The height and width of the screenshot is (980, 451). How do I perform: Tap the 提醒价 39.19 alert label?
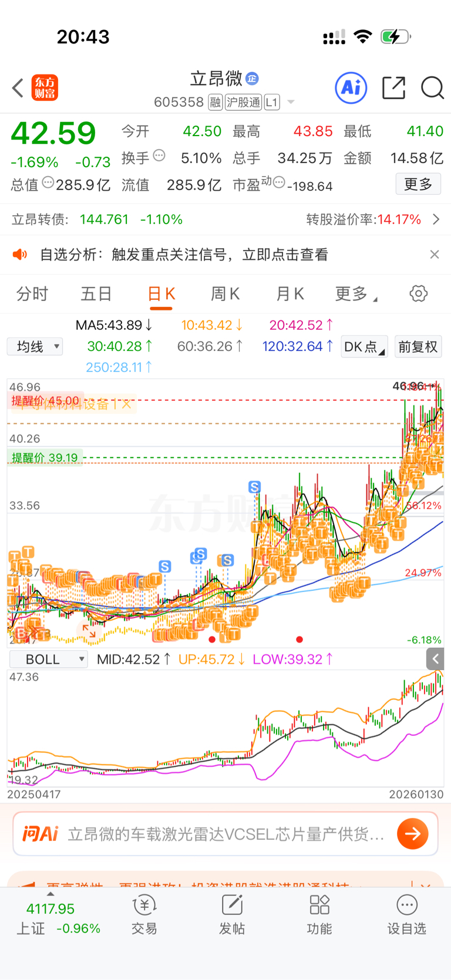(x=45, y=458)
